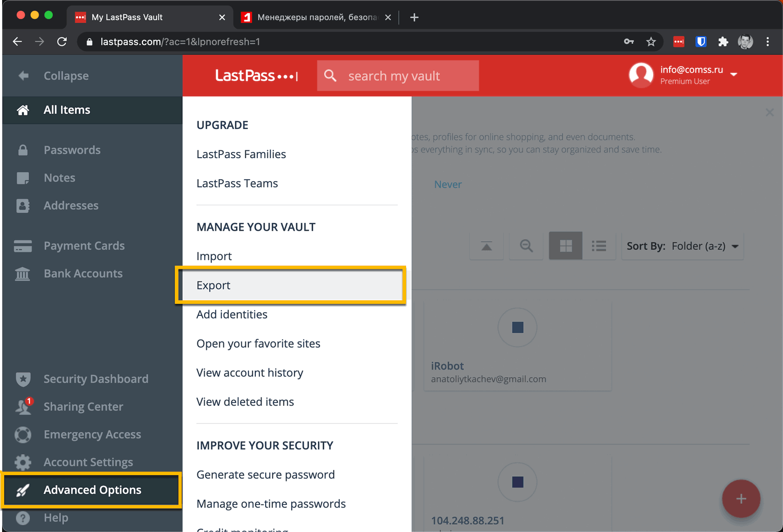Open the Notes section

[x=59, y=178]
